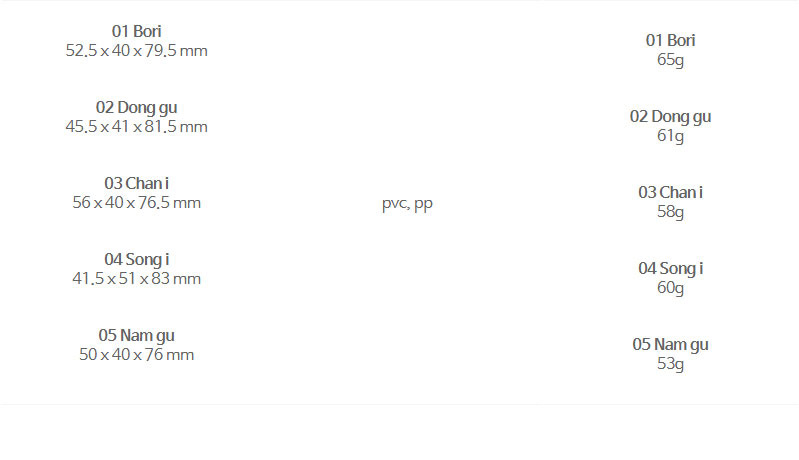Click the 01 Bori label above 65g

[670, 40]
